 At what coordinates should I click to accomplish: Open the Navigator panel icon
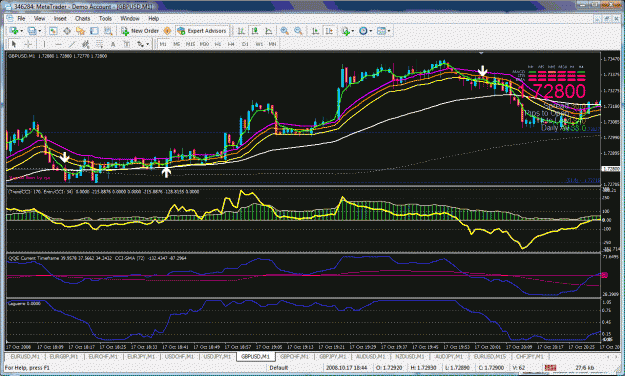click(81, 31)
